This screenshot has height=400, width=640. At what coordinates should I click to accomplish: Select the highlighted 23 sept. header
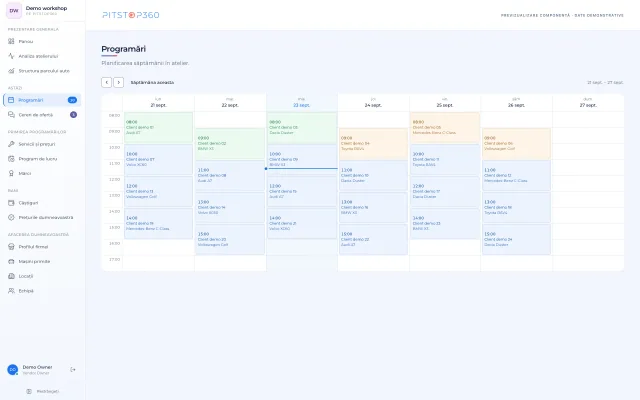pos(302,102)
